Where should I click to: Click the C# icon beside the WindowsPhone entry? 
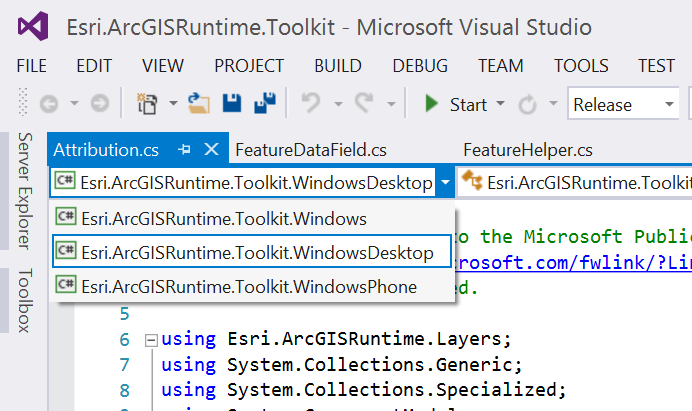tap(66, 284)
